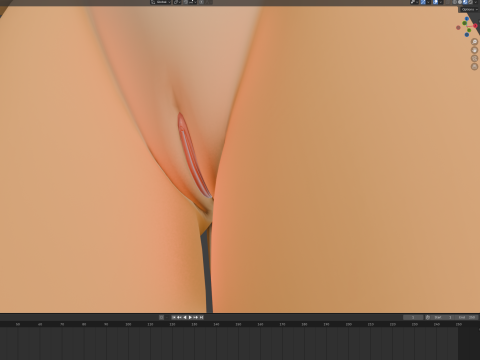Toggle viewport overlays button
The image size is (480, 360).
[x=435, y=2]
